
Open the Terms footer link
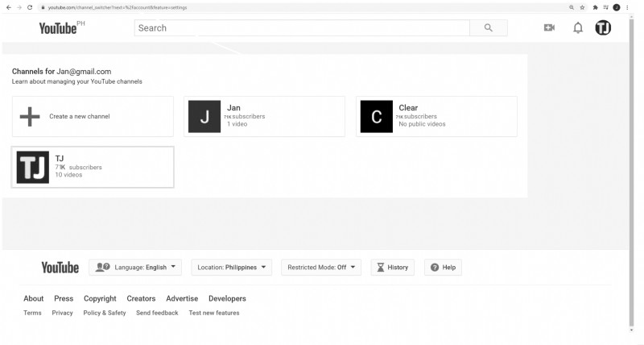coord(32,313)
